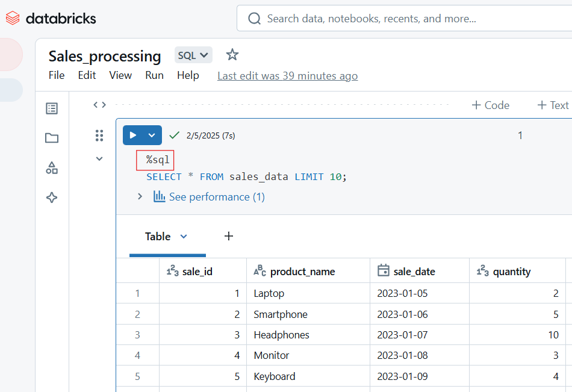Open the catalog shapes sidebar icon
Image resolution: width=572 pixels, height=392 pixels.
click(52, 167)
